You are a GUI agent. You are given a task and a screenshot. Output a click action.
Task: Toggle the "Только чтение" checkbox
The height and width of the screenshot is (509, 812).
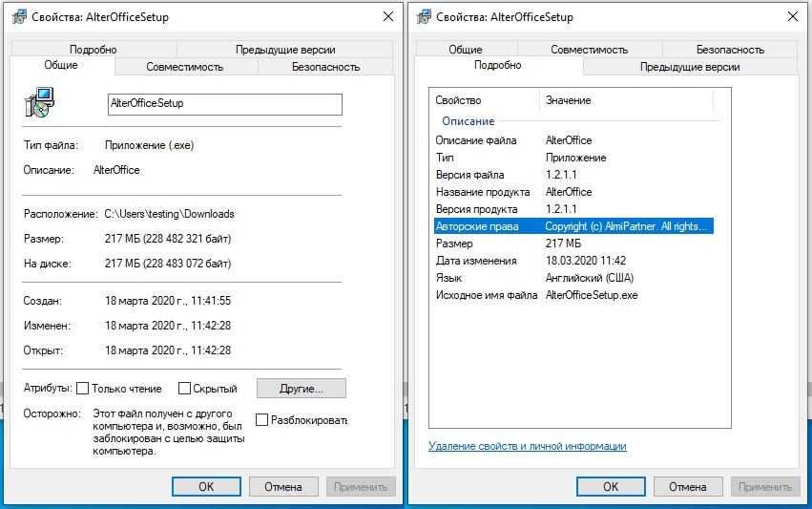click(x=83, y=389)
